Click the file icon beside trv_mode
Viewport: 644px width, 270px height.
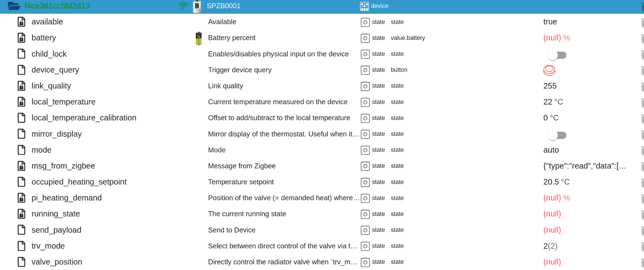point(21,246)
